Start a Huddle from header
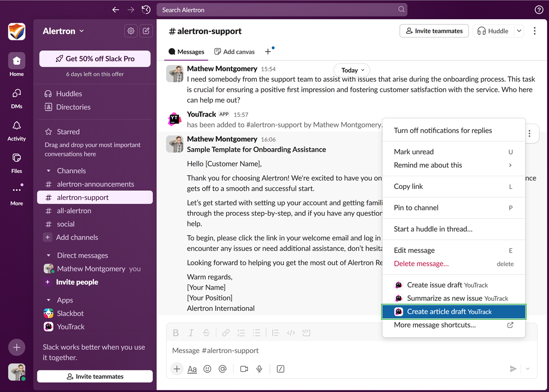This screenshot has height=392, width=549. tap(493, 31)
